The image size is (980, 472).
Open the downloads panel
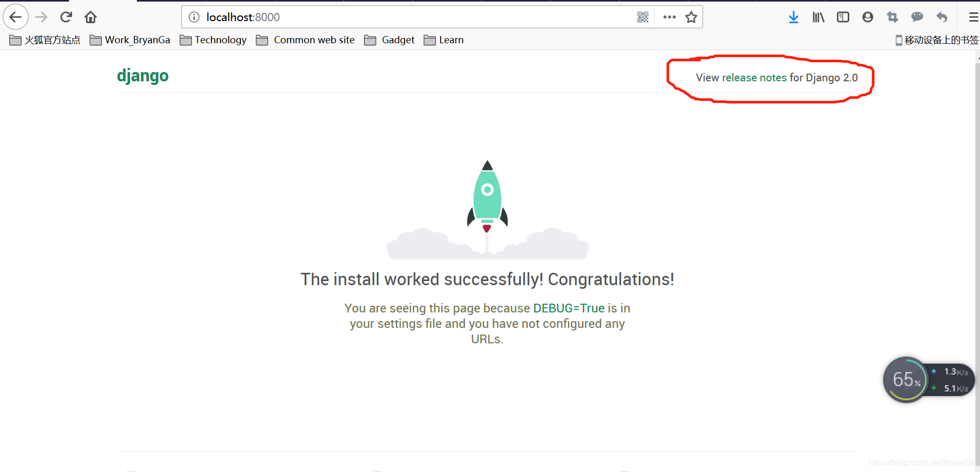794,17
